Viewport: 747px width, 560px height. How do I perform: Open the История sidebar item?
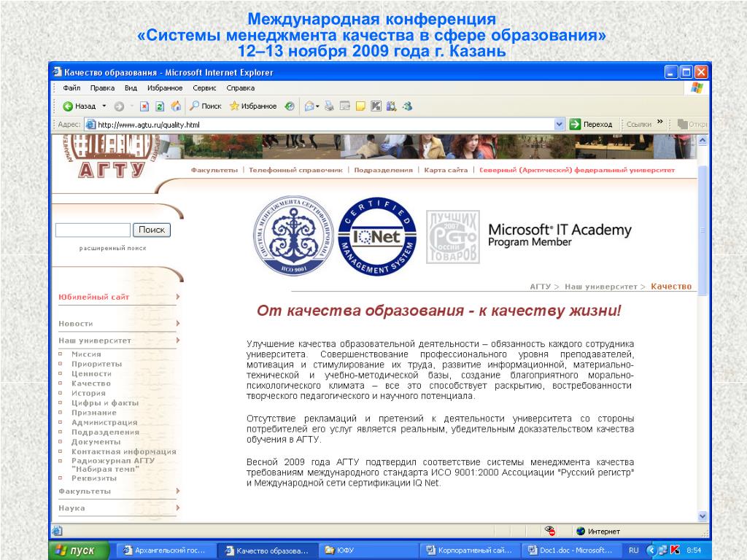point(88,393)
